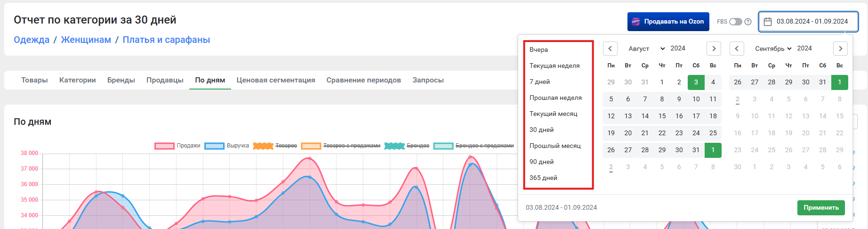Toggle Продажи series in chart legend
This screenshot has height=229, width=868.
(x=177, y=146)
